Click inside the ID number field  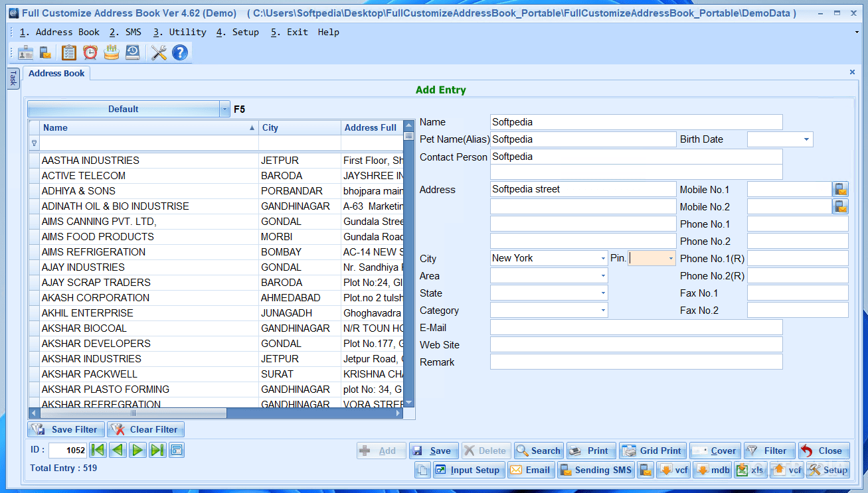pyautogui.click(x=66, y=450)
